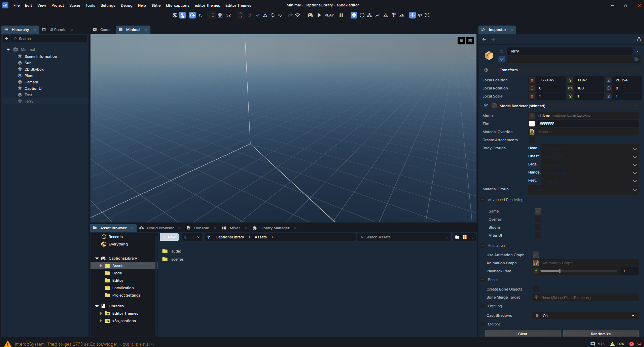
Task: Toggle the network mode icon under Terry
Action: (x=502, y=59)
